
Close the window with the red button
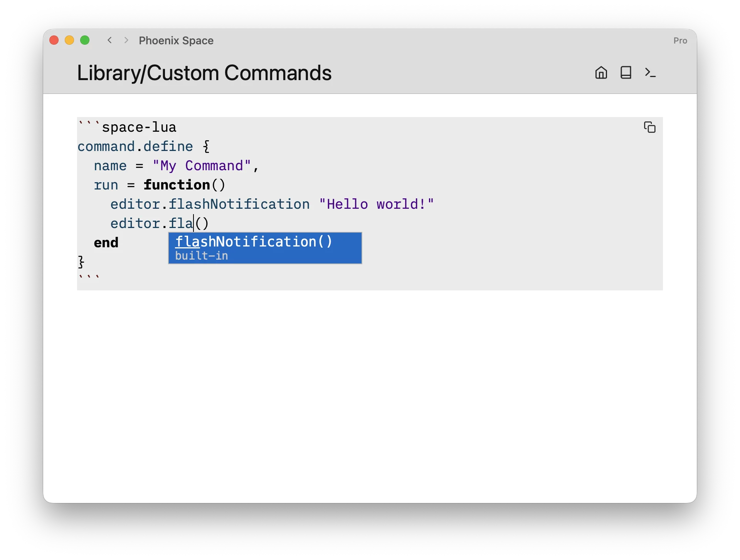click(54, 40)
